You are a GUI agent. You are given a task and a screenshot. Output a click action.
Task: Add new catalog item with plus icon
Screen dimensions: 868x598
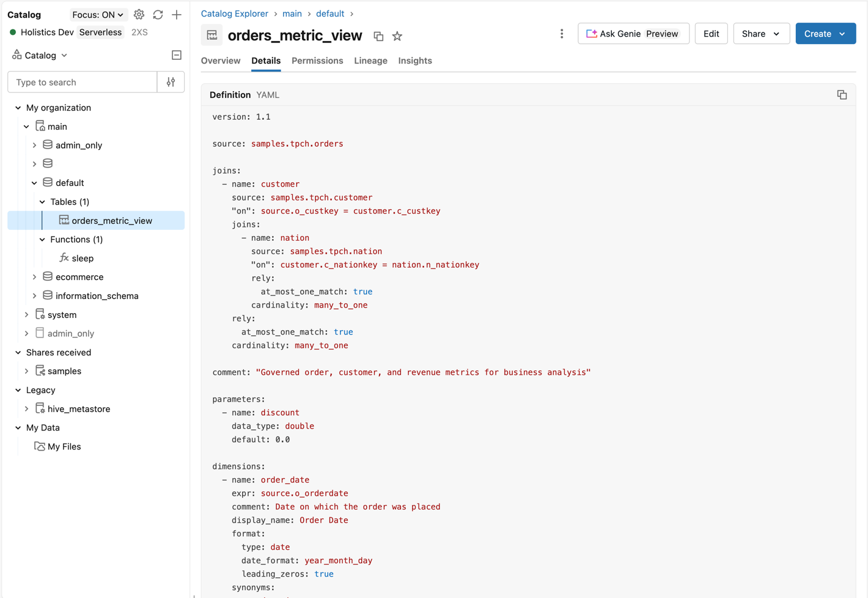(x=177, y=15)
